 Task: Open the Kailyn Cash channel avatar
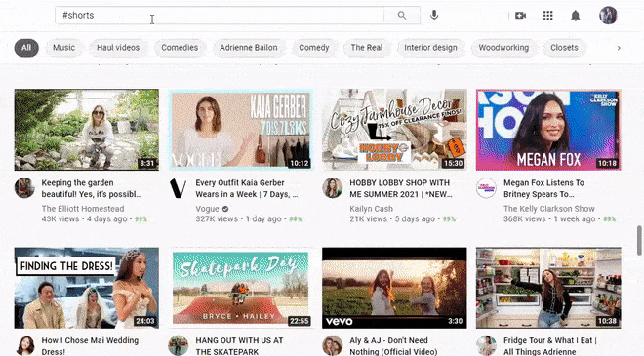point(333,188)
